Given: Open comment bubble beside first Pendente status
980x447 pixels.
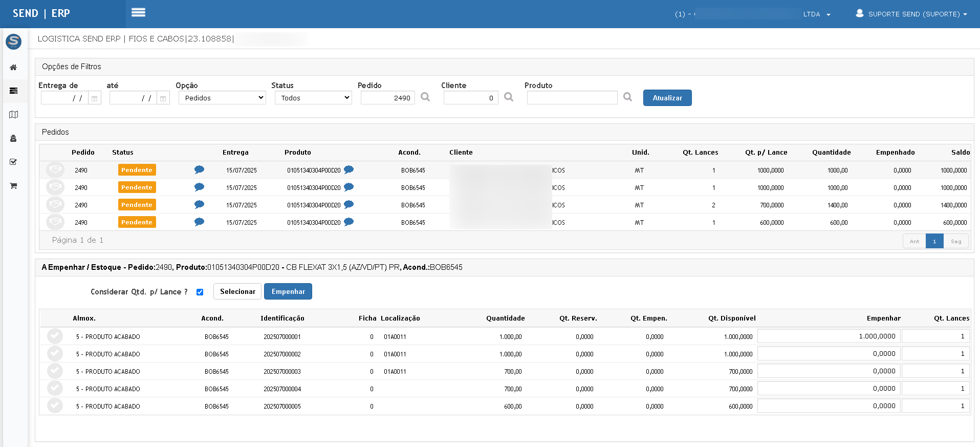Looking at the screenshot, I should click(x=200, y=170).
